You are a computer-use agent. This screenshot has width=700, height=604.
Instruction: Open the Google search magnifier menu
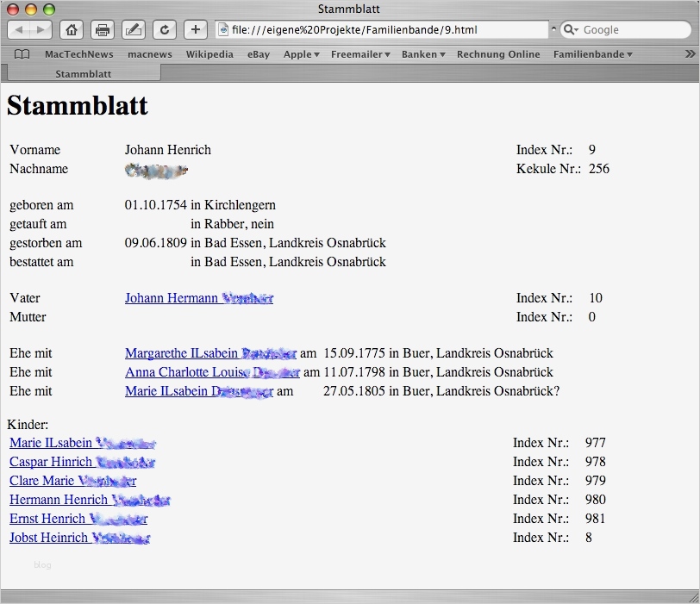(571, 30)
